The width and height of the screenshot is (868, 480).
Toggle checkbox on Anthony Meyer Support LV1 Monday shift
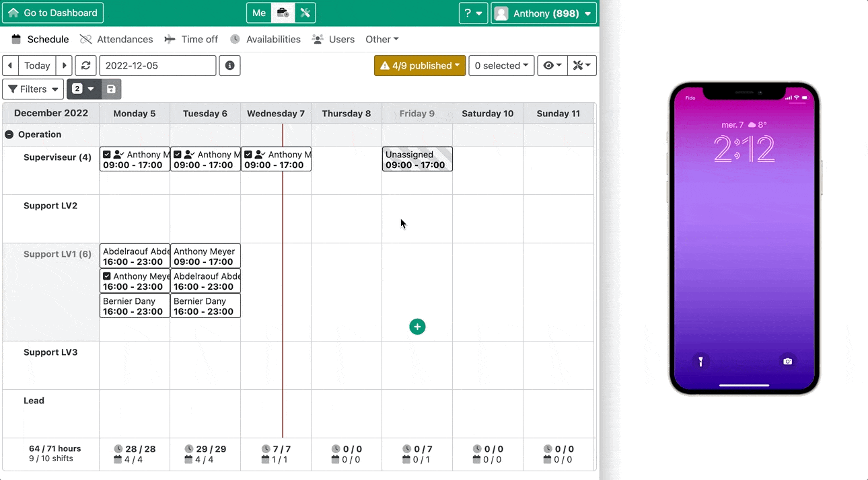click(x=107, y=276)
